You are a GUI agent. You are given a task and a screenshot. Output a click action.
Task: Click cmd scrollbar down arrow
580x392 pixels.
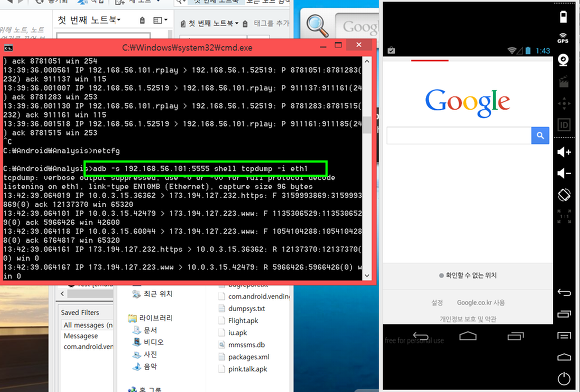[367, 276]
